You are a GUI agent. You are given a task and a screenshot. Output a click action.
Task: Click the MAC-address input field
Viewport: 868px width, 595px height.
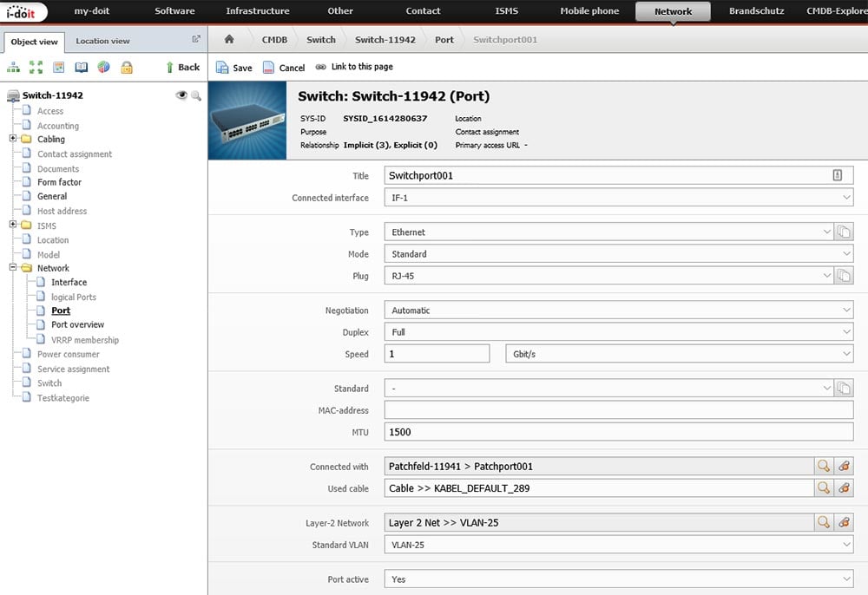[618, 409]
